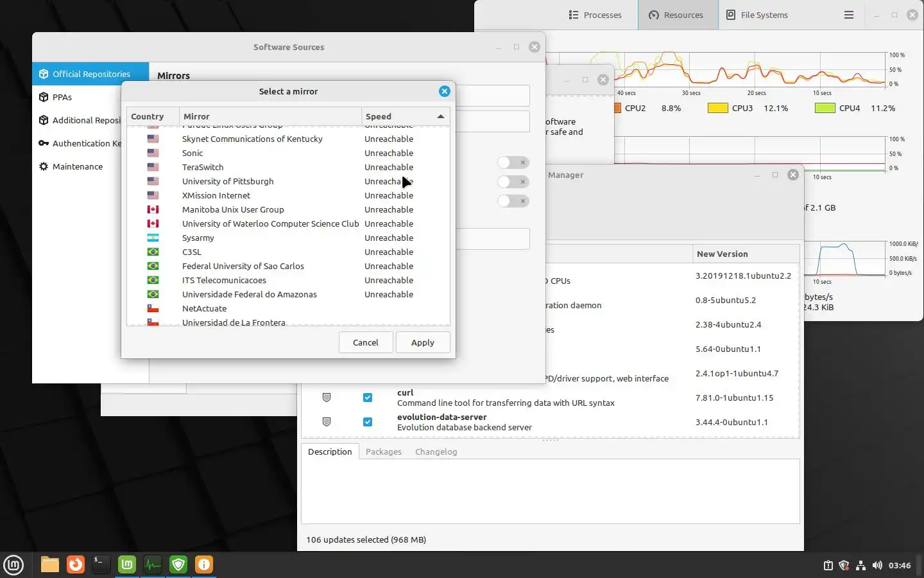Open the Linux Mint start menu
This screenshot has width=924, height=578.
(x=13, y=565)
